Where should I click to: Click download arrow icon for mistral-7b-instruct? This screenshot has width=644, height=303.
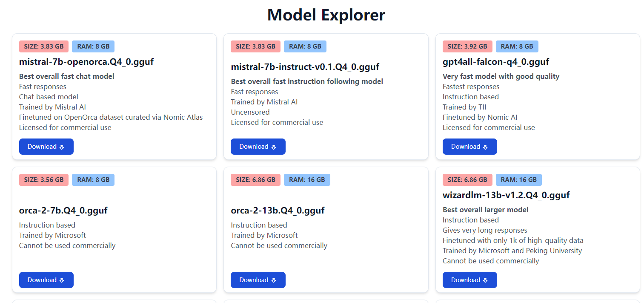coord(274,147)
